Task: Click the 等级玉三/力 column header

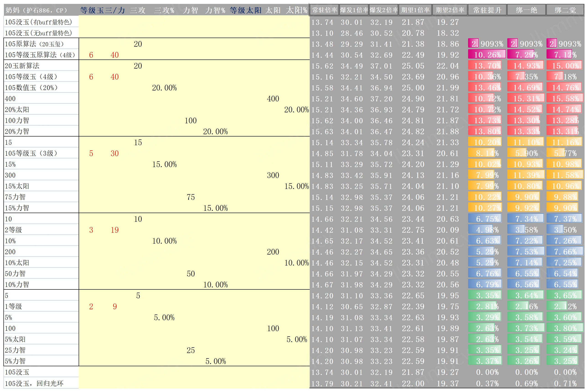Action: click(103, 10)
